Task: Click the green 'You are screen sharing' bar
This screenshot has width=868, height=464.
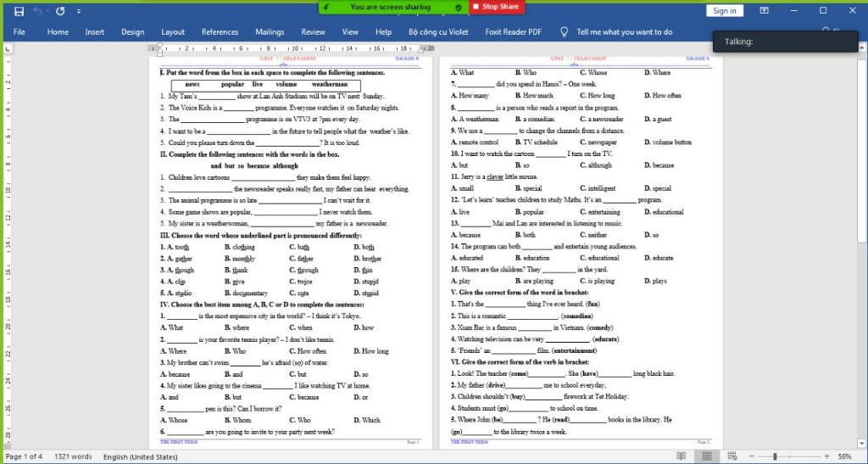Action: coord(393,7)
